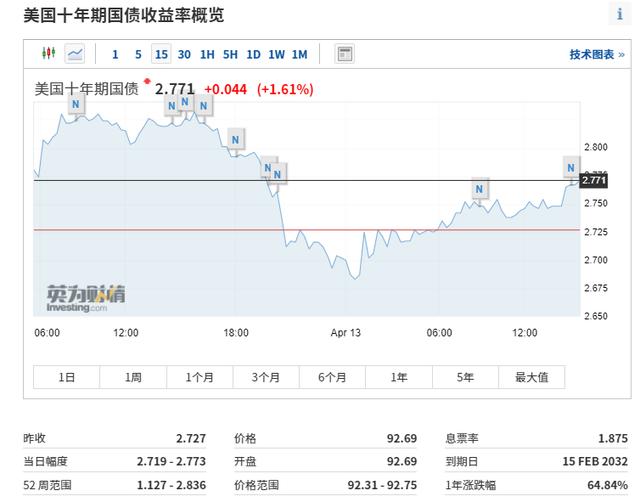Open the leftmost N news marker
Viewport: 640px width, 502px height.
point(76,104)
